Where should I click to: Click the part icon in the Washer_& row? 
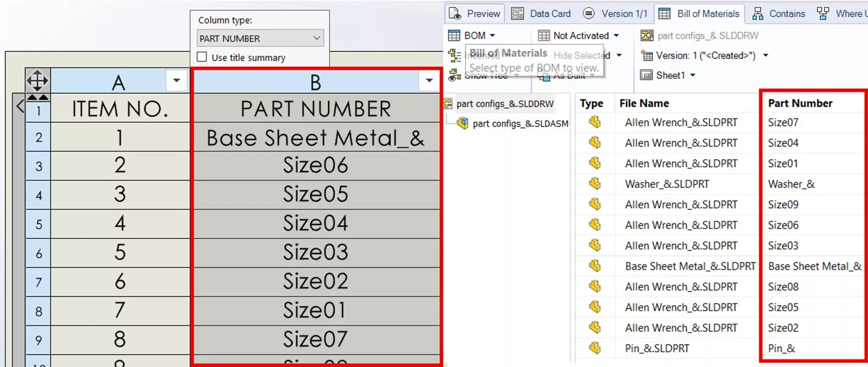coord(595,184)
